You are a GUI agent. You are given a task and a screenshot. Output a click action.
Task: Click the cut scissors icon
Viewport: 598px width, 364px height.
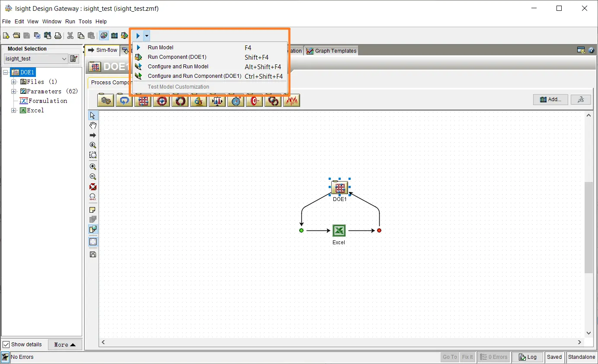[x=70, y=36]
